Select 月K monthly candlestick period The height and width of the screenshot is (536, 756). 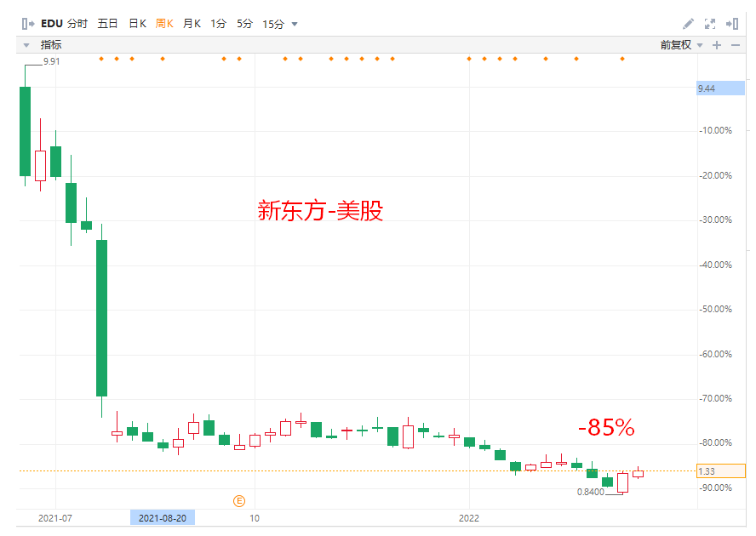click(x=192, y=24)
